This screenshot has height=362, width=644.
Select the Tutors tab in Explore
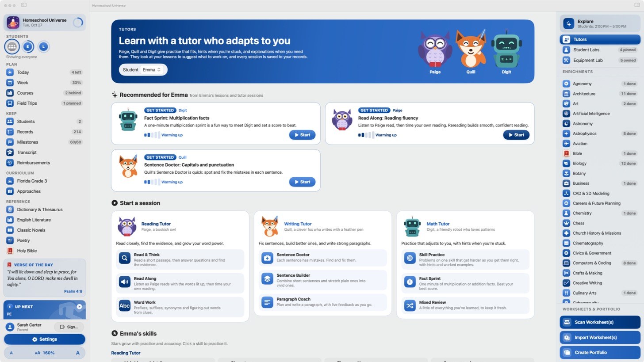point(600,39)
